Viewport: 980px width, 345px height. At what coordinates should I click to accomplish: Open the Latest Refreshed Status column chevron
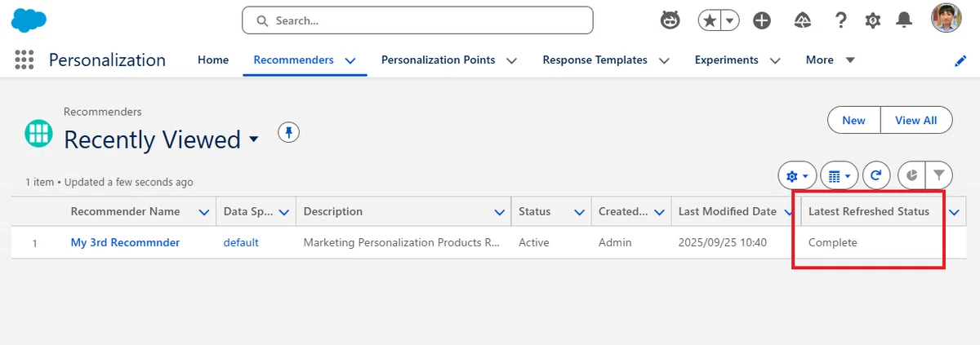point(955,212)
